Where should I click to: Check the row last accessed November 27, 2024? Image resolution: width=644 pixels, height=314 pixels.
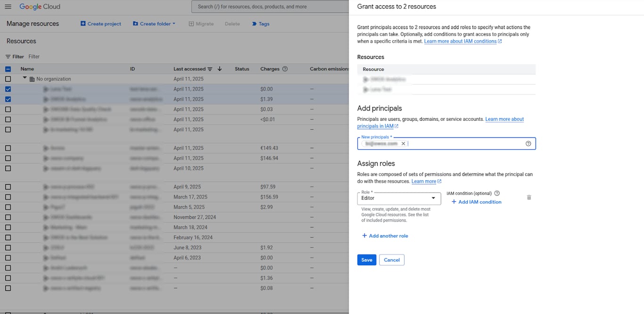[8, 217]
